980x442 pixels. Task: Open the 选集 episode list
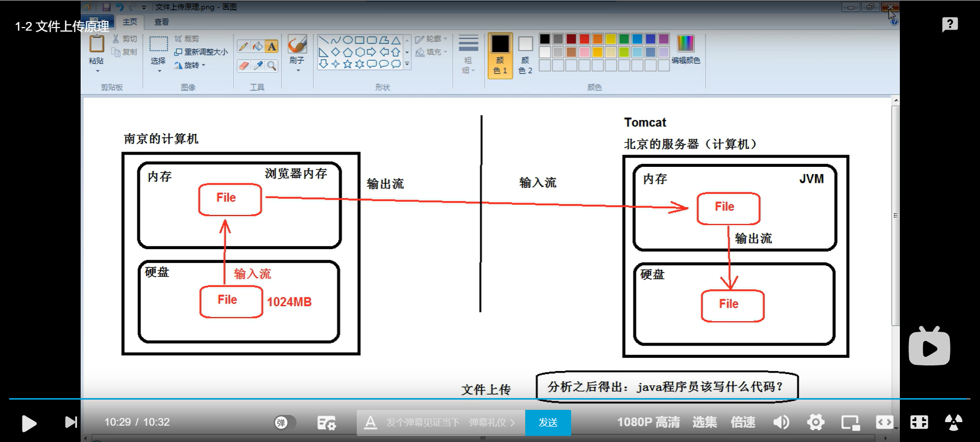[x=705, y=422]
